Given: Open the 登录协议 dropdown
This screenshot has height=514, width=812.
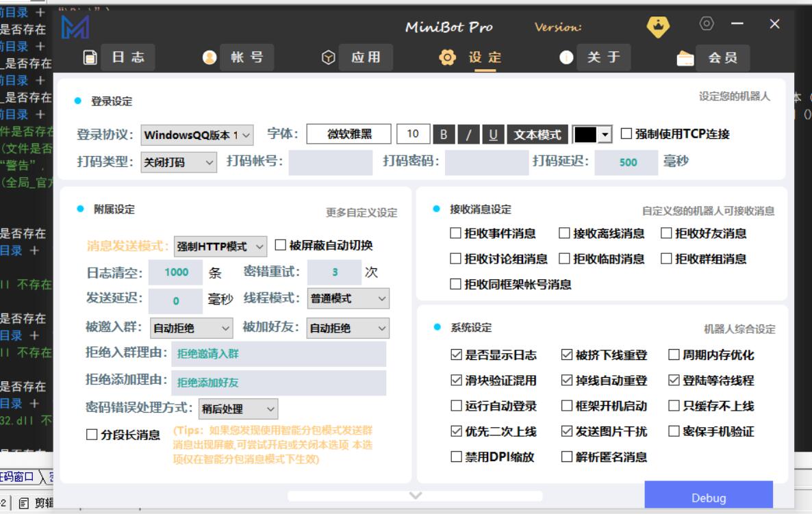Looking at the screenshot, I should click(196, 135).
